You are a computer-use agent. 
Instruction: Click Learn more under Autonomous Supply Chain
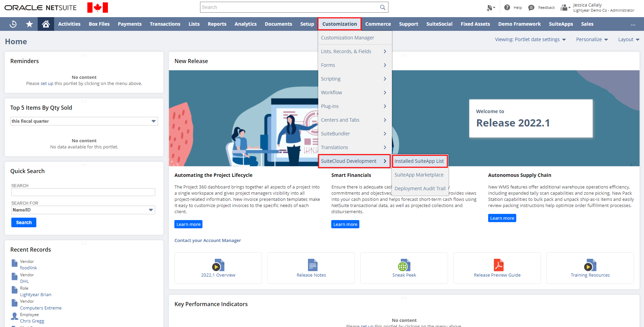pos(502,218)
